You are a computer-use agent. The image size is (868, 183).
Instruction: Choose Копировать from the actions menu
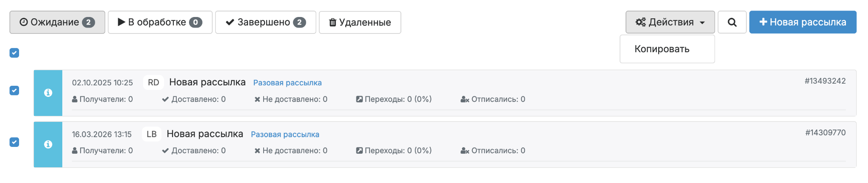662,49
